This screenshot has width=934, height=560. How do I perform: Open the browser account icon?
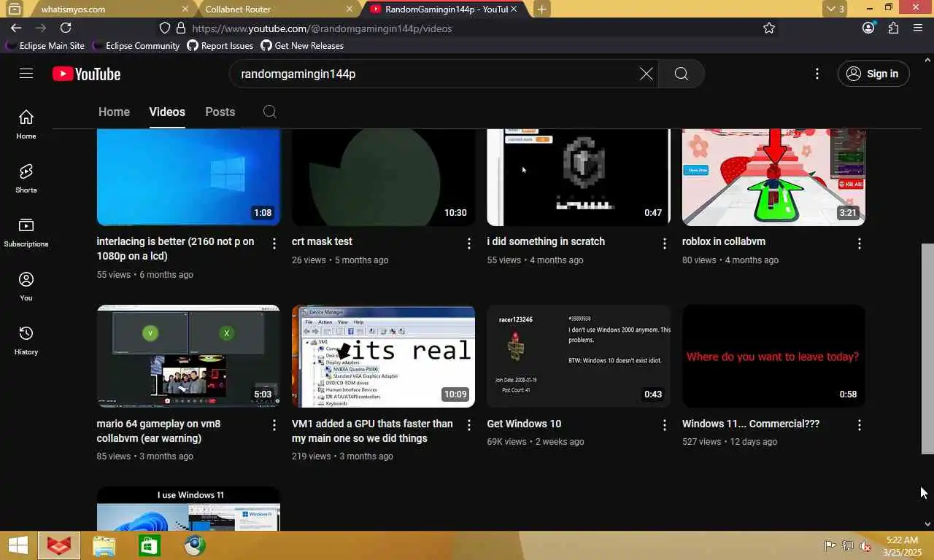[868, 28]
